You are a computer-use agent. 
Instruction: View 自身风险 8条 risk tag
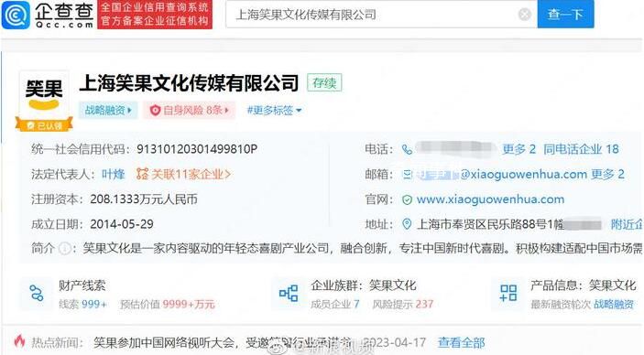pyautogui.click(x=189, y=110)
